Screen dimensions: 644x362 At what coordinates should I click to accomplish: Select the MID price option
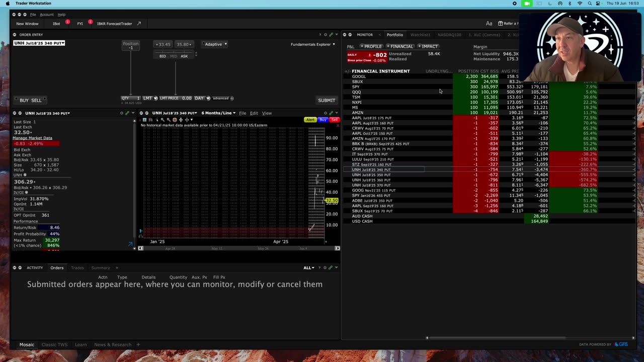click(174, 56)
